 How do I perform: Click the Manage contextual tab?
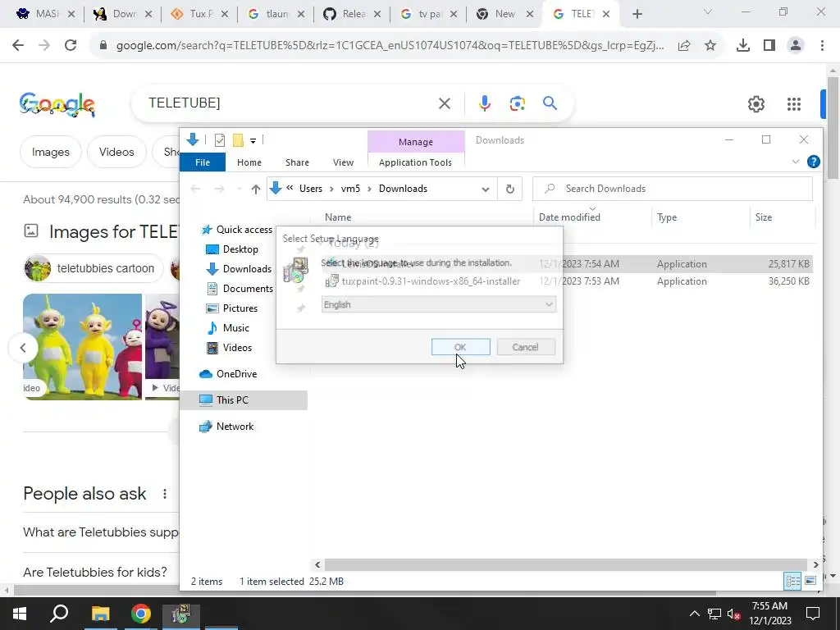coord(416,142)
